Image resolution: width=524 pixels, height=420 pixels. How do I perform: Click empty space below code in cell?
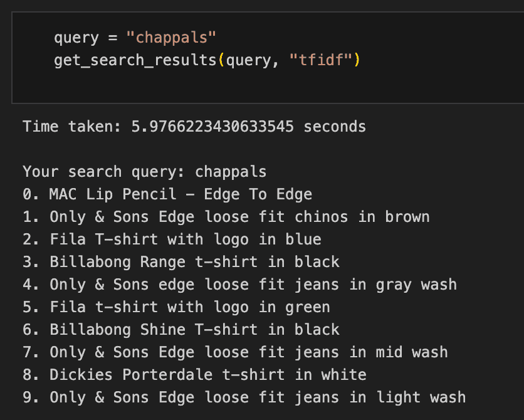click(x=251, y=88)
